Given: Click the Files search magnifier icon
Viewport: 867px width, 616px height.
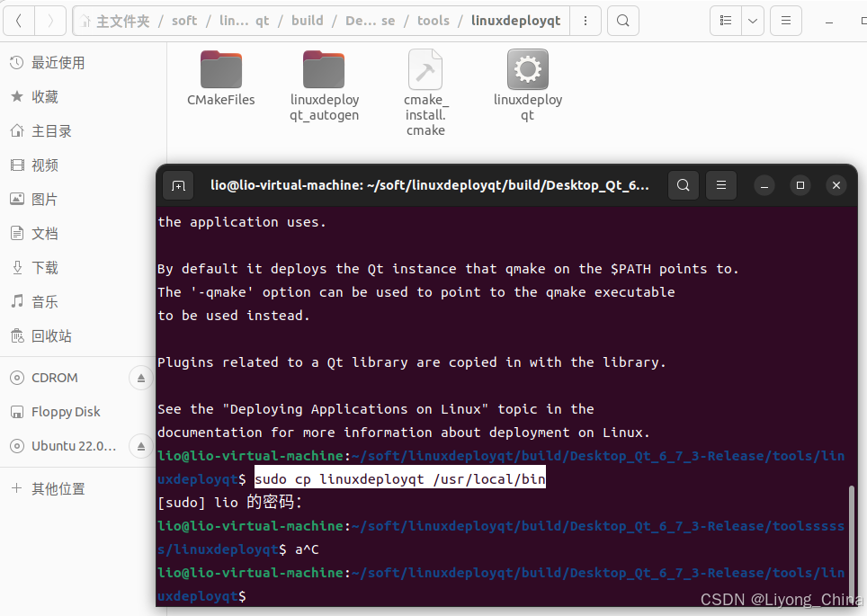Looking at the screenshot, I should [x=622, y=20].
